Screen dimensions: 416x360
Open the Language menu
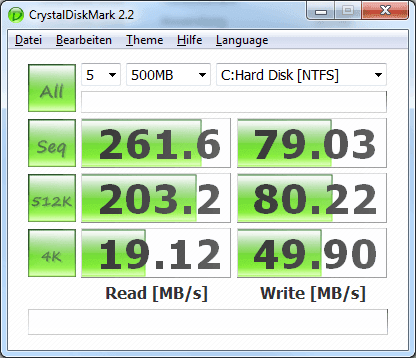click(242, 40)
